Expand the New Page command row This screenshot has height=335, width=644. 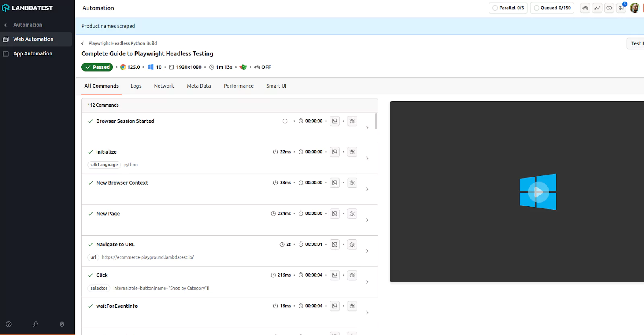tap(367, 220)
